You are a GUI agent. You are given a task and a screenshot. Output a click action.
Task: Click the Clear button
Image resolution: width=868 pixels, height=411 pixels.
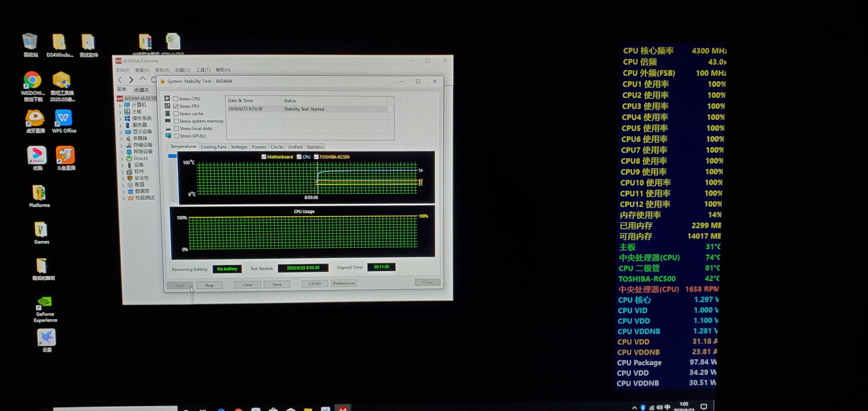pyautogui.click(x=248, y=284)
